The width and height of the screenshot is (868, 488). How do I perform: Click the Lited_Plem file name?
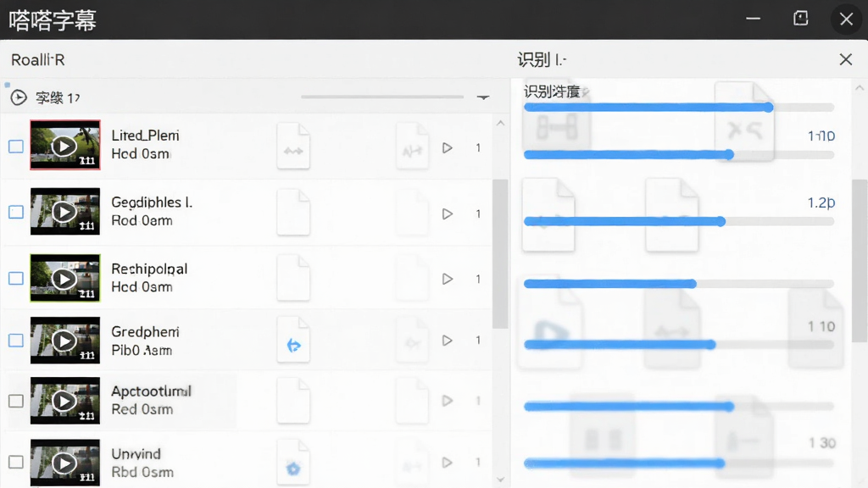[x=145, y=136]
